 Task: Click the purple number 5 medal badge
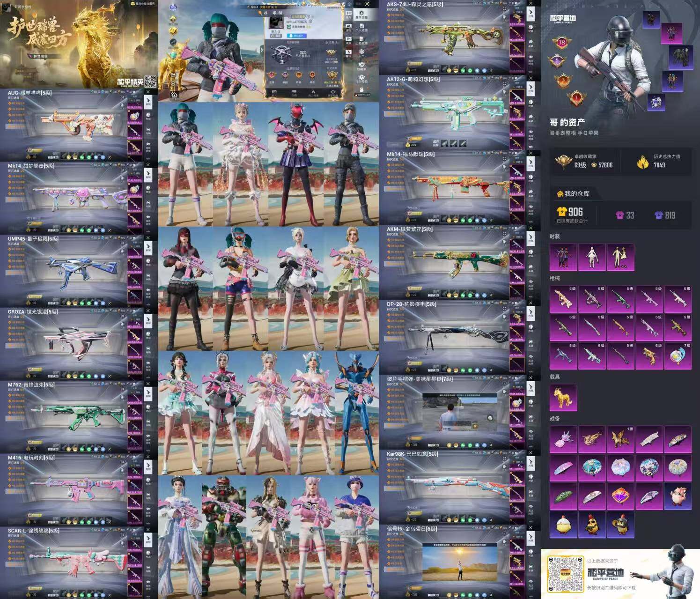point(557,61)
